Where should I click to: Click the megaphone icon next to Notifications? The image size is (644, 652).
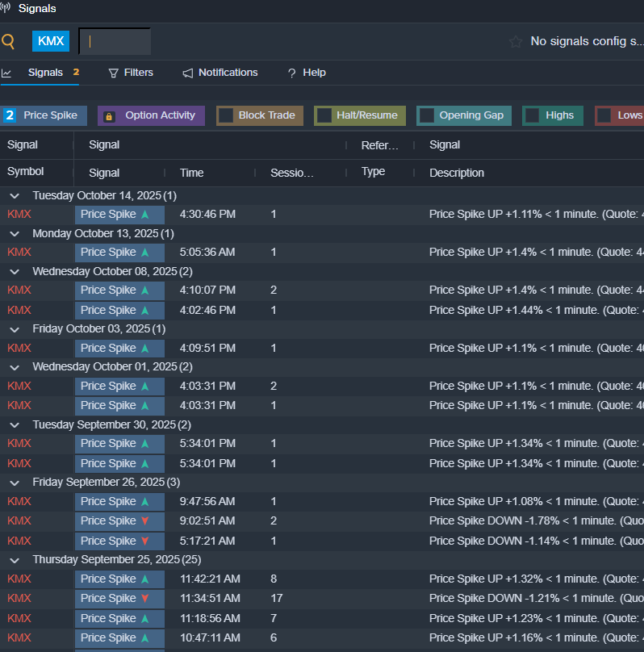pyautogui.click(x=188, y=73)
